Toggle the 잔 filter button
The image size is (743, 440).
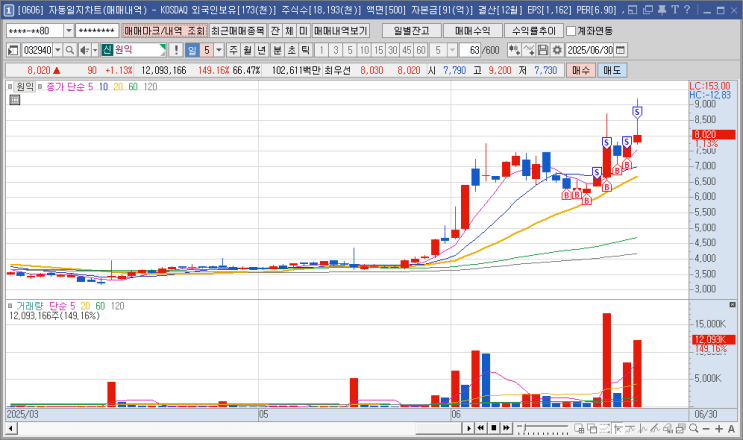(x=275, y=31)
